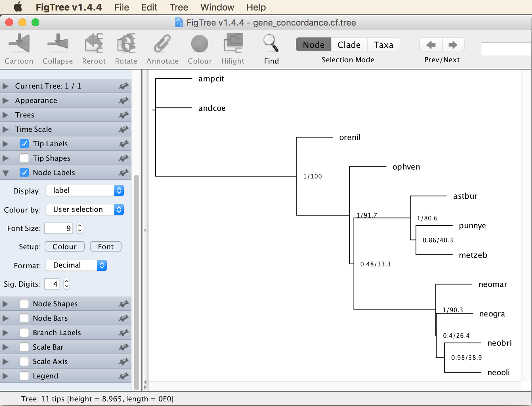Click the Colour circle tool

(200, 44)
